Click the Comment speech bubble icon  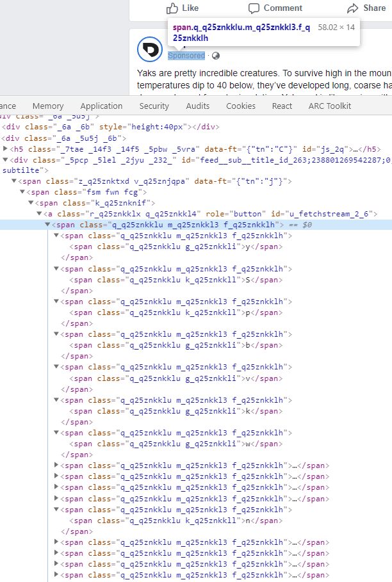tap(254, 8)
